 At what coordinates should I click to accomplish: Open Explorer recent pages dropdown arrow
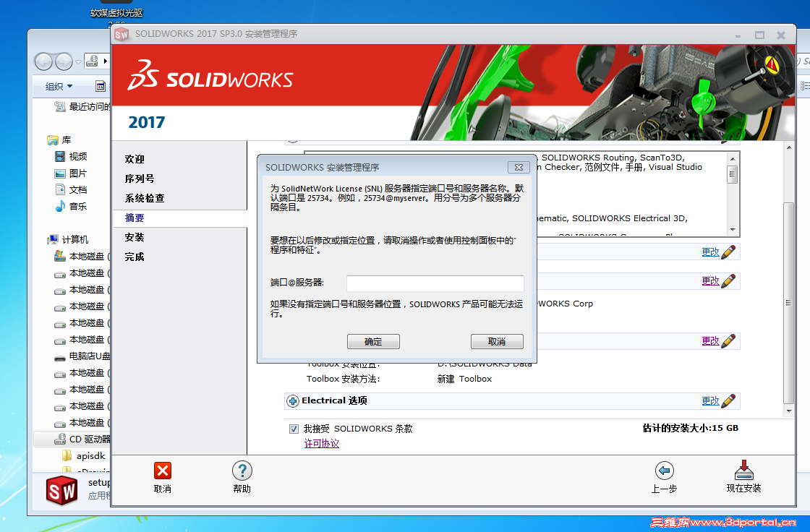pyautogui.click(x=79, y=61)
